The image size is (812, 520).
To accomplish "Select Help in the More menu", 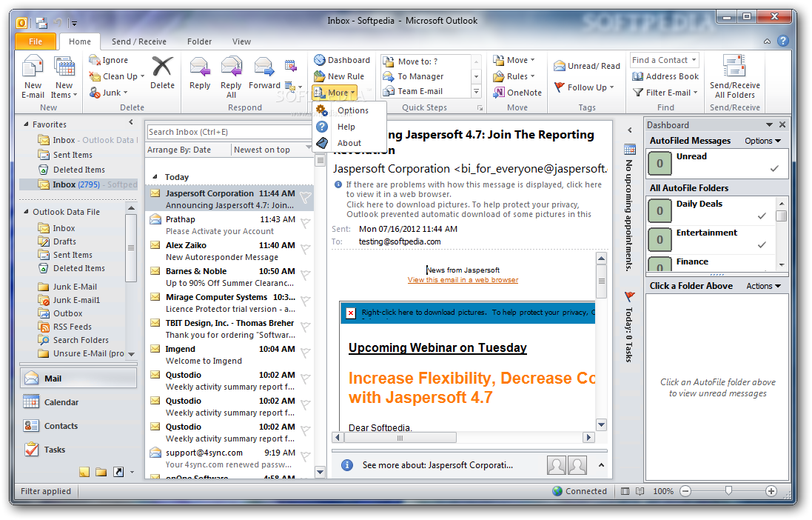I will click(x=350, y=127).
